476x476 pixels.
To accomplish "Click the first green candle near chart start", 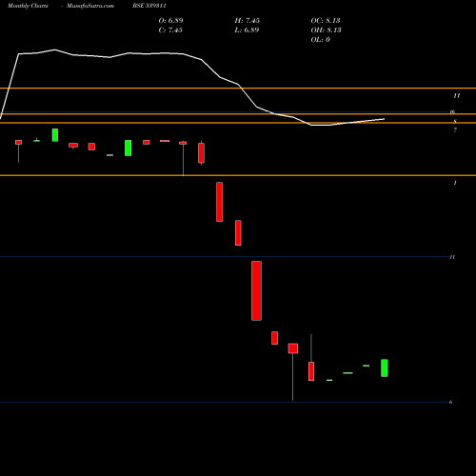I will tap(55, 135).
